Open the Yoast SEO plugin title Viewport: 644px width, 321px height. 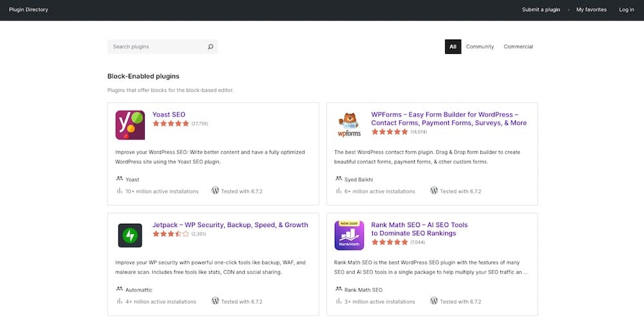click(169, 115)
